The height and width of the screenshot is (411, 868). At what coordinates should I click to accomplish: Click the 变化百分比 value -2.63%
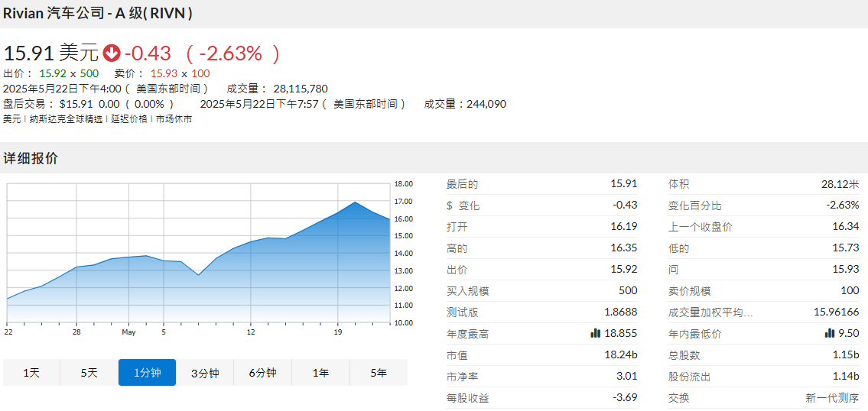tap(844, 205)
